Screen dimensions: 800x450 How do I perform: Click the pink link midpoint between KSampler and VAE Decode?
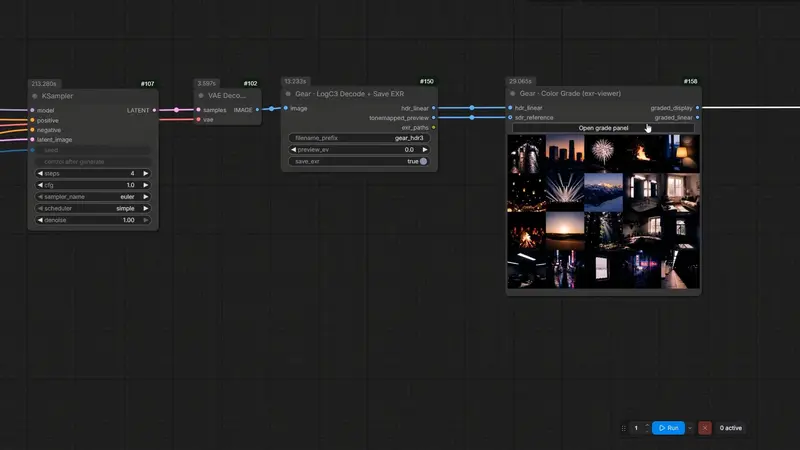(177, 110)
